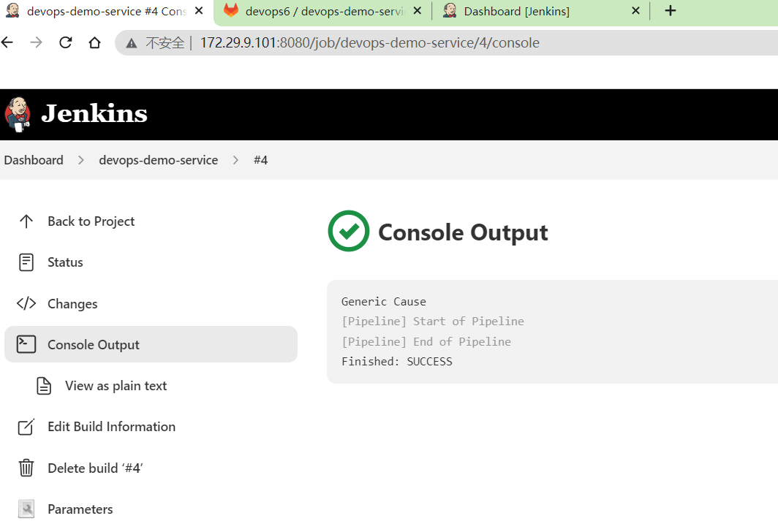This screenshot has width=778, height=532.
Task: Open the Dashboard breadcrumb link
Action: point(34,160)
